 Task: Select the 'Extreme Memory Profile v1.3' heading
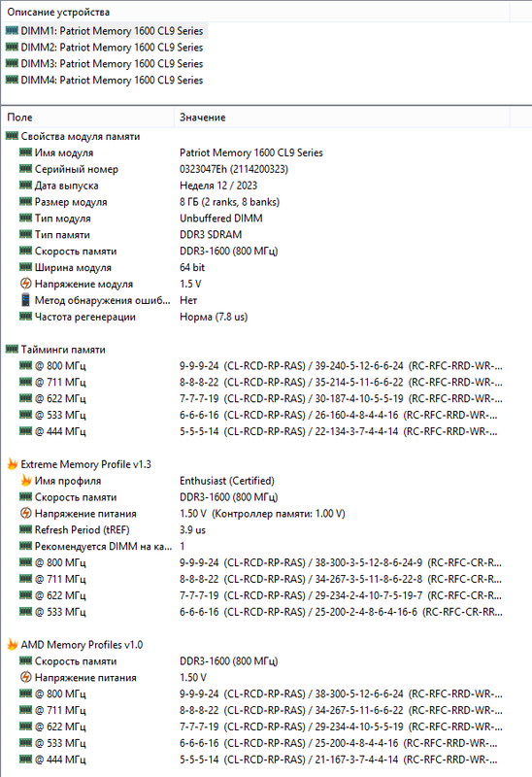coord(85,464)
